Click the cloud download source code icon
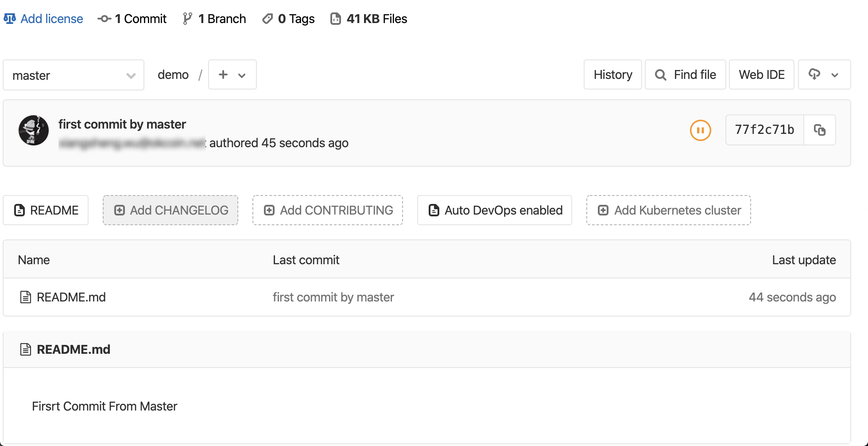This screenshot has width=868, height=446. tap(815, 74)
